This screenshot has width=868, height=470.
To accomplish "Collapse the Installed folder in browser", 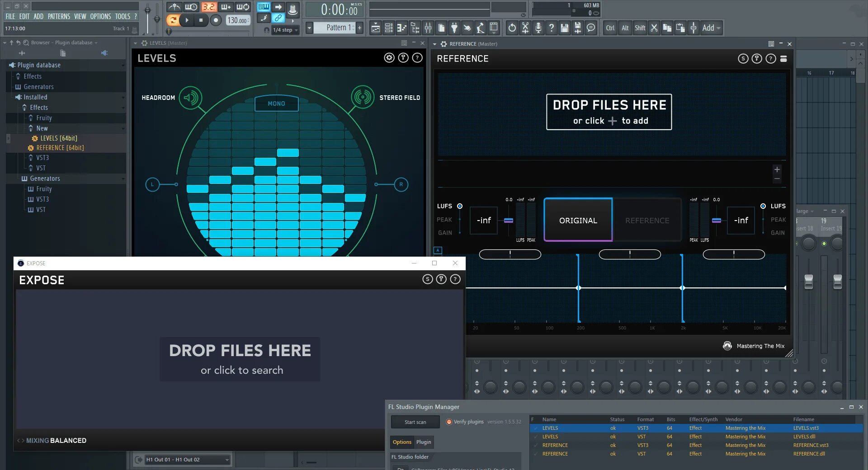I will (x=123, y=98).
